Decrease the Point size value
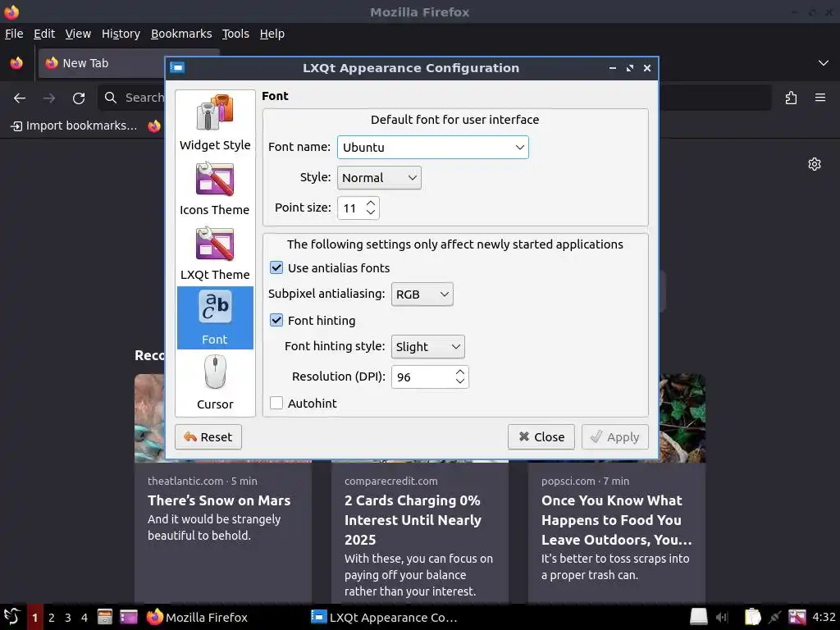Screen dimensions: 840x630 371,212
